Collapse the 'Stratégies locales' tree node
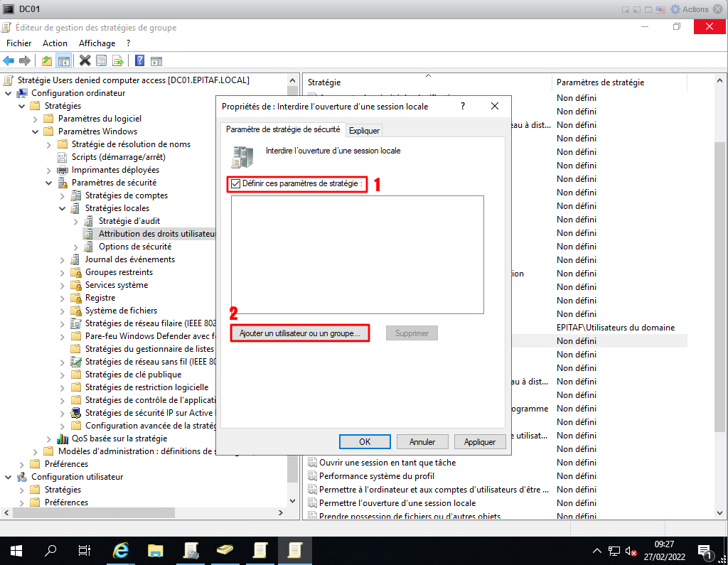Image resolution: width=728 pixels, height=565 pixels. [x=63, y=208]
